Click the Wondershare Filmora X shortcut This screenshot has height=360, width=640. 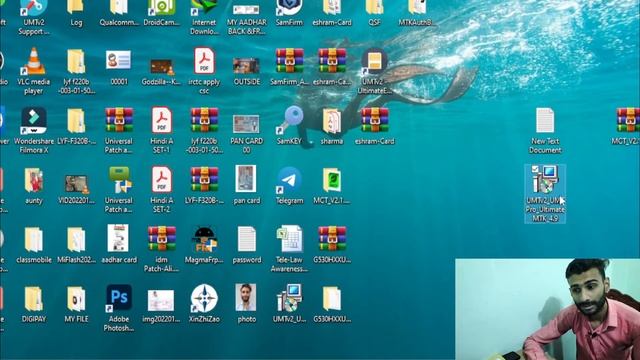point(33,121)
